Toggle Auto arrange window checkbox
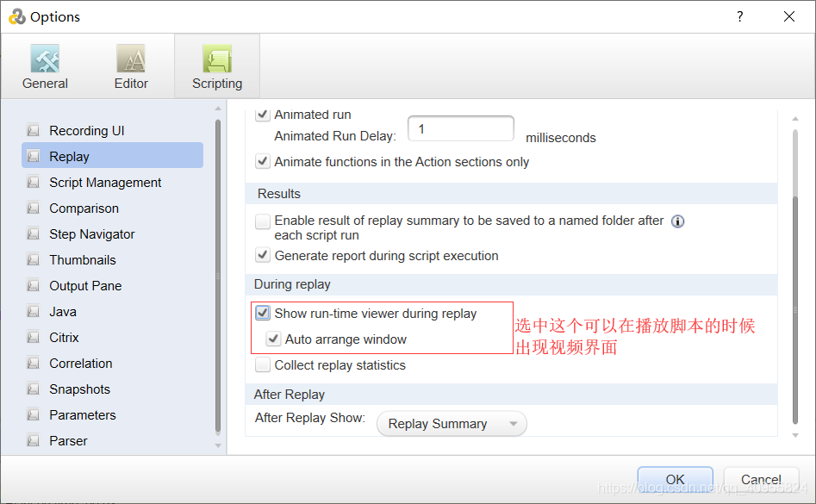 point(274,339)
